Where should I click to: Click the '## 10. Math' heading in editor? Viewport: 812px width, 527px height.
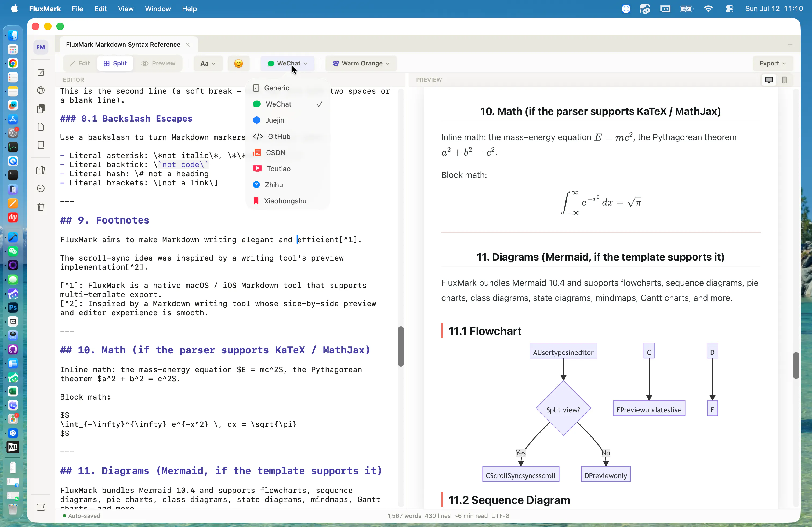215,350
